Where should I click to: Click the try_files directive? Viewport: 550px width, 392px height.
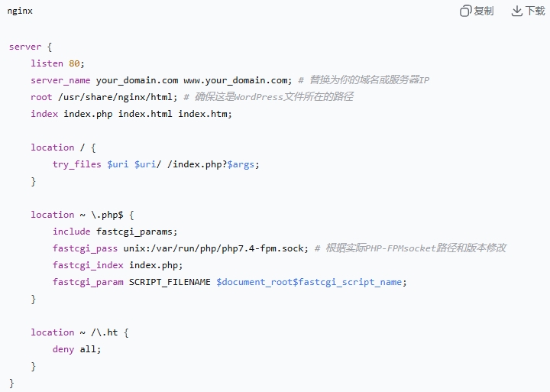pos(77,164)
